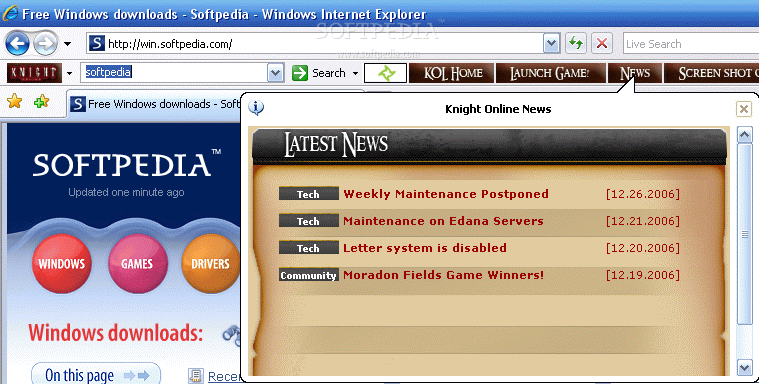This screenshot has width=759, height=384.
Task: Click the green Refresh page icon
Action: (576, 44)
